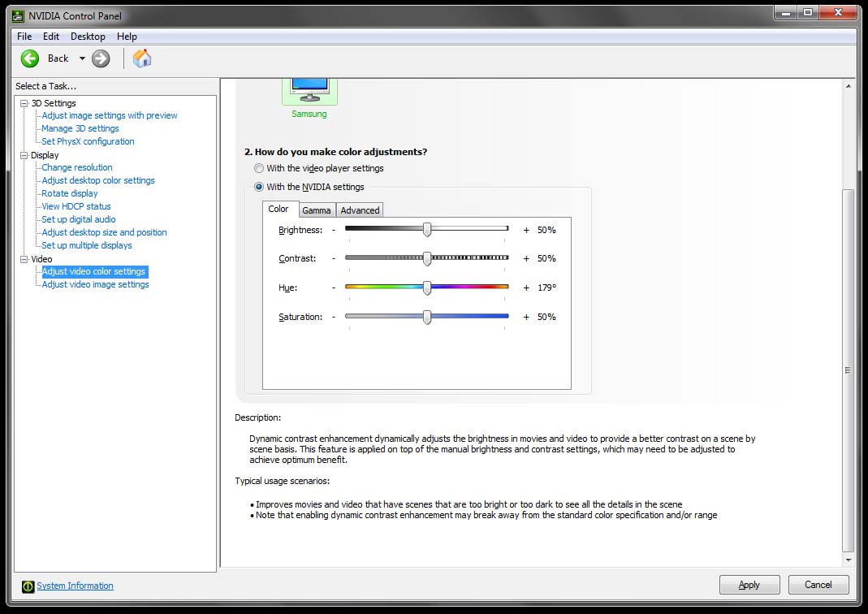Open the Desktop menu
The image size is (868, 614).
point(88,37)
